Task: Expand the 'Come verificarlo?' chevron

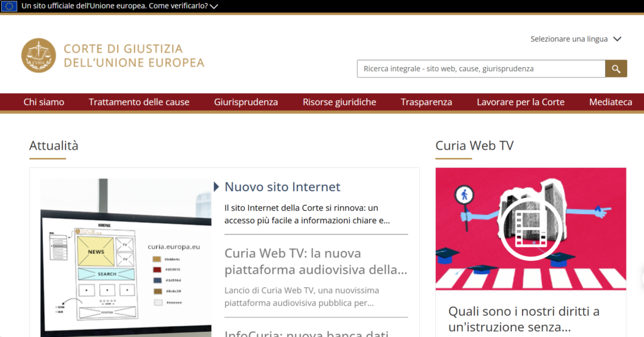Action: [x=214, y=6]
